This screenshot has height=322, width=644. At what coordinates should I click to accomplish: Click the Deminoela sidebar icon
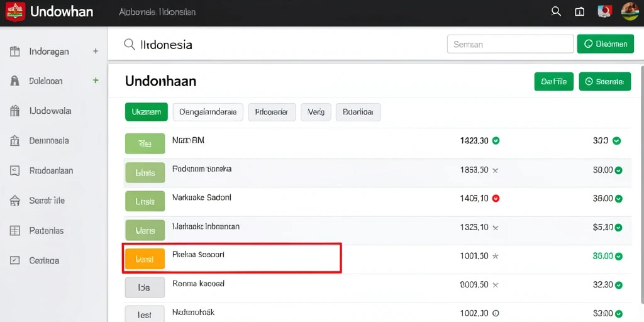coord(15,140)
